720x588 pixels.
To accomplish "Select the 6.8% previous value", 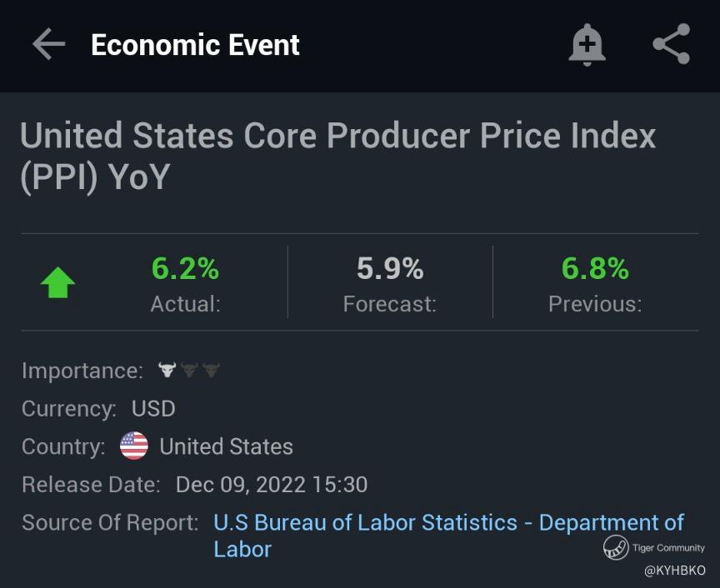I will [x=595, y=268].
